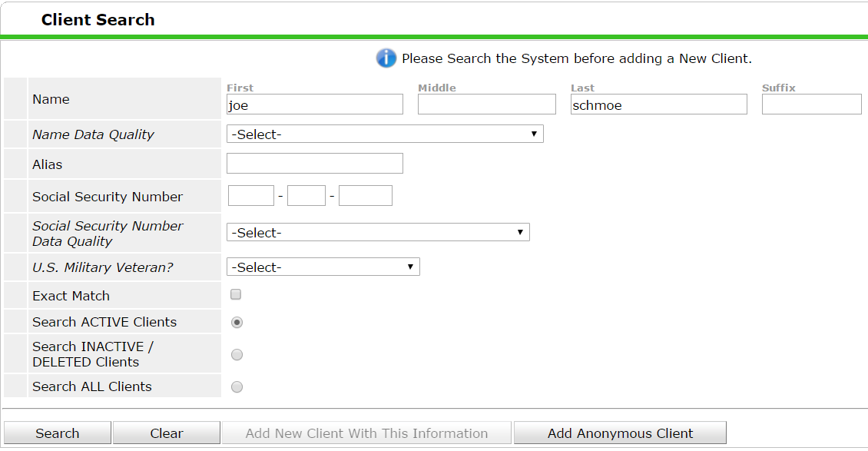Open the Name Data Quality dropdown
Screen dimensions: 868x451
pyautogui.click(x=385, y=134)
